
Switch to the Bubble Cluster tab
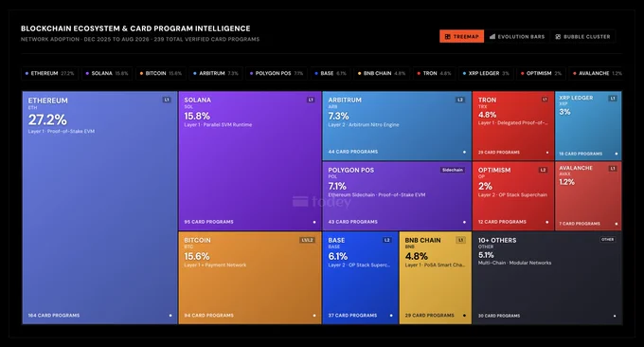click(x=582, y=37)
